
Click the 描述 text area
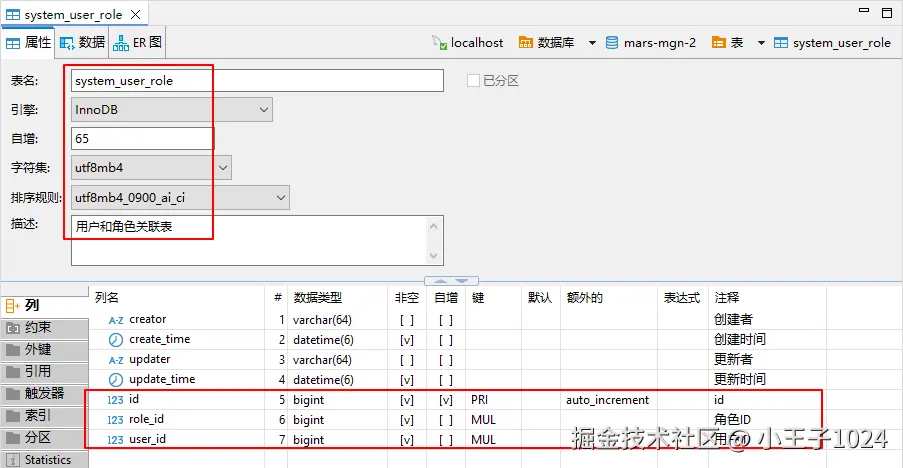point(257,241)
